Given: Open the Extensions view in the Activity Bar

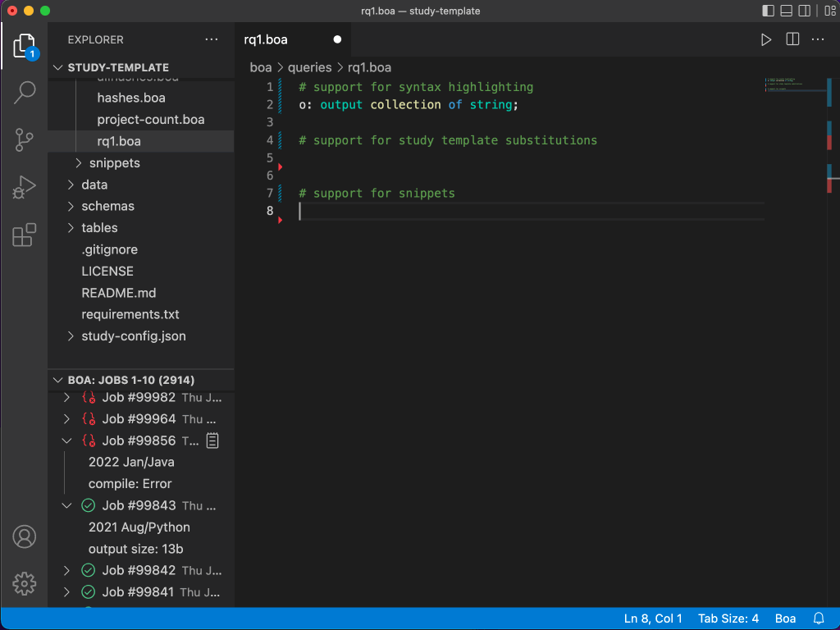Looking at the screenshot, I should pos(25,232).
